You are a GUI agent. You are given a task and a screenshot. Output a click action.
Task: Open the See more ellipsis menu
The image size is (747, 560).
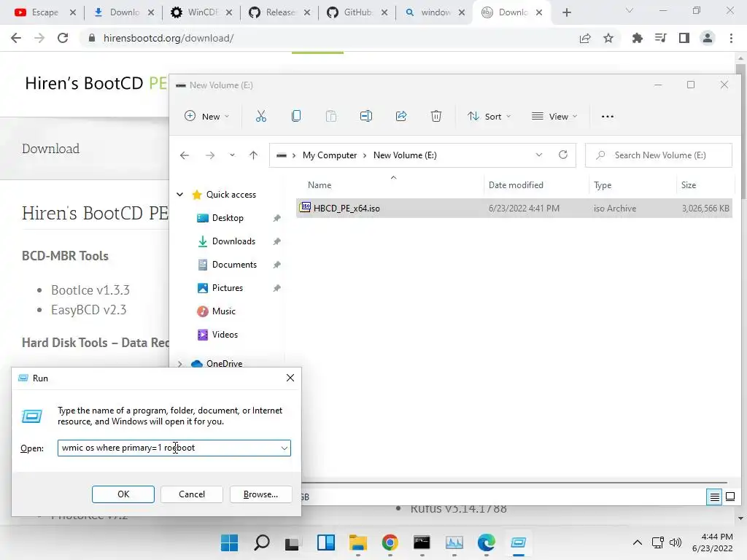click(608, 116)
